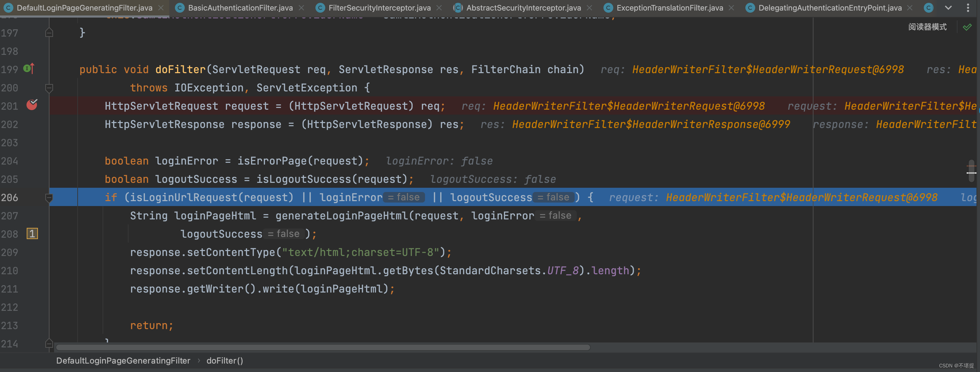Click doFilter method name on line 199

click(180, 69)
